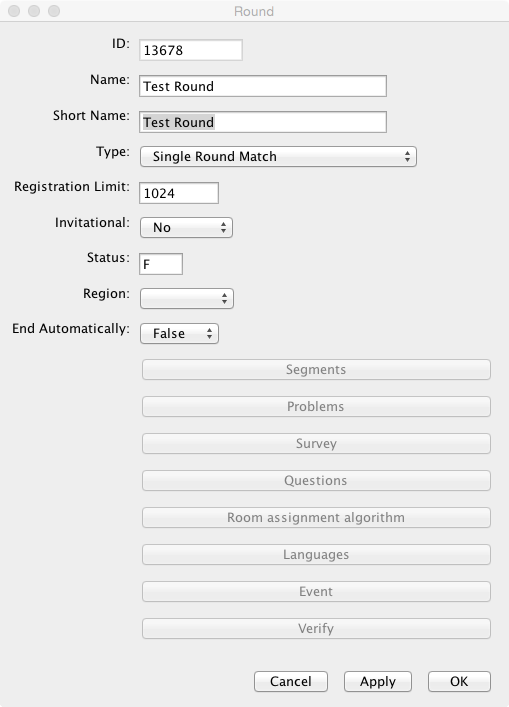Apply the round changes
The width and height of the screenshot is (509, 707).
click(x=378, y=681)
